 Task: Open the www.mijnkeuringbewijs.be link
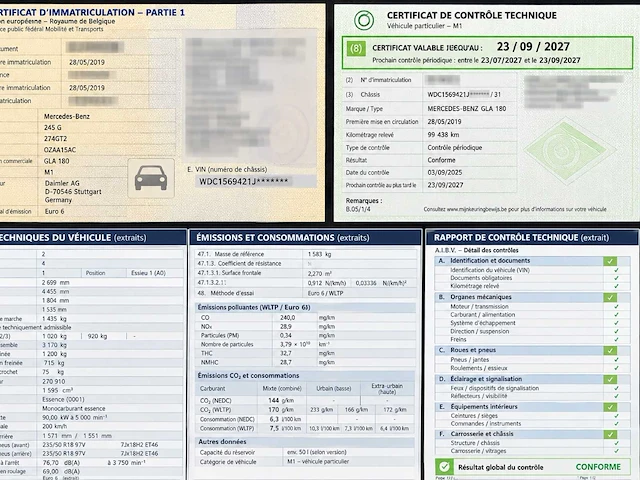[x=477, y=209]
